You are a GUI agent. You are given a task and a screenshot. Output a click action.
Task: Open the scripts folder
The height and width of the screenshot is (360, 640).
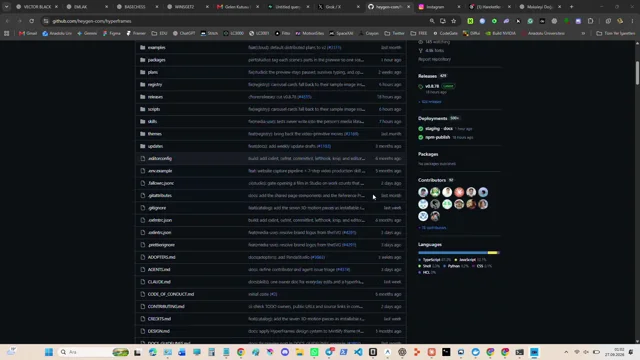154,109
